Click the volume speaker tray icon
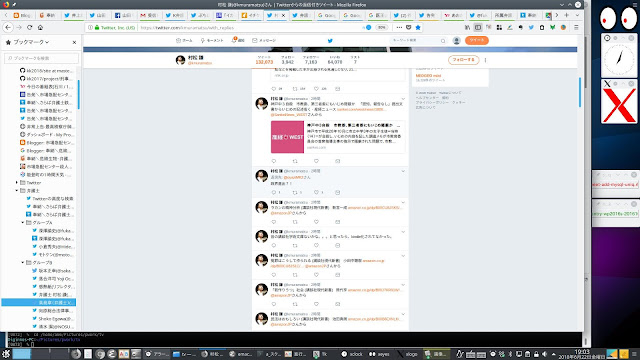The width and height of the screenshot is (640, 360). tap(544, 354)
